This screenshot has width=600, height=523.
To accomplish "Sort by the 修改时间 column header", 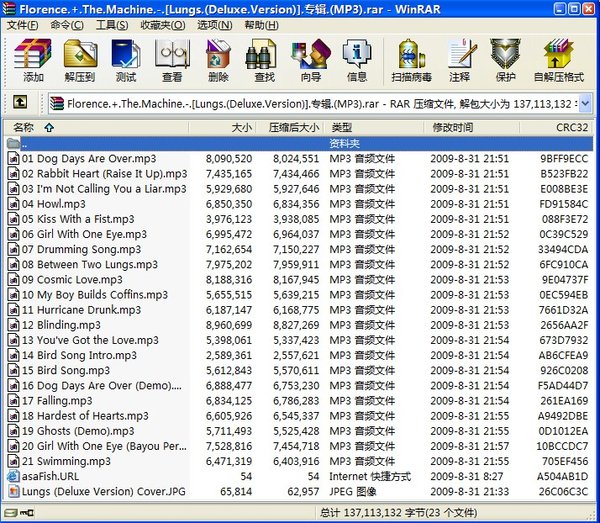I will click(x=472, y=127).
